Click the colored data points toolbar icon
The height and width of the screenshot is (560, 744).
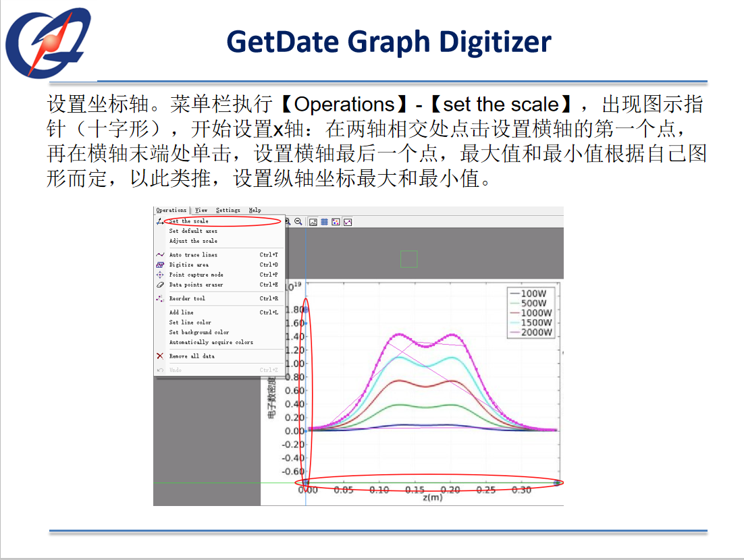[x=336, y=222]
